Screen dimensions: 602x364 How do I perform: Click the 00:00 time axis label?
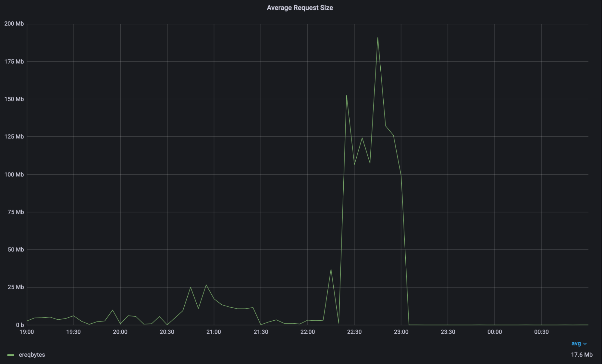tap(495, 332)
